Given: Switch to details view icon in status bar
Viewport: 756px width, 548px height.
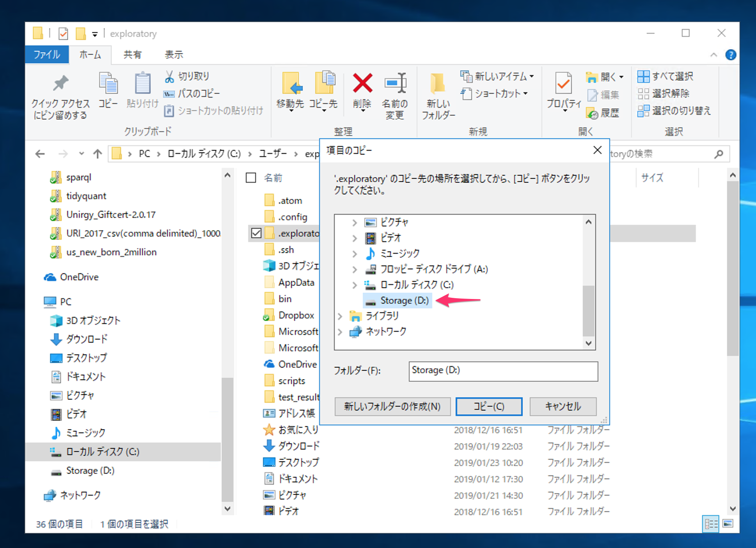Looking at the screenshot, I should point(711,524).
